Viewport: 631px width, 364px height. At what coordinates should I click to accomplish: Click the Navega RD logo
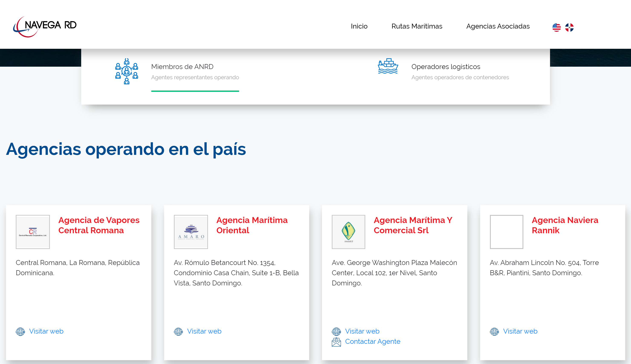(x=45, y=26)
